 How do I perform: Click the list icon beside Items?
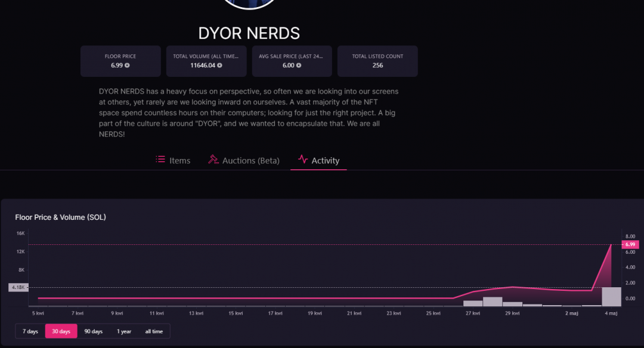tap(160, 159)
